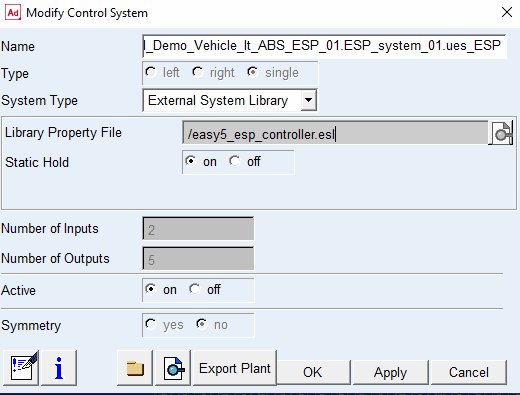Click the comments notepad icon
The width and height of the screenshot is (520, 395).
click(21, 368)
